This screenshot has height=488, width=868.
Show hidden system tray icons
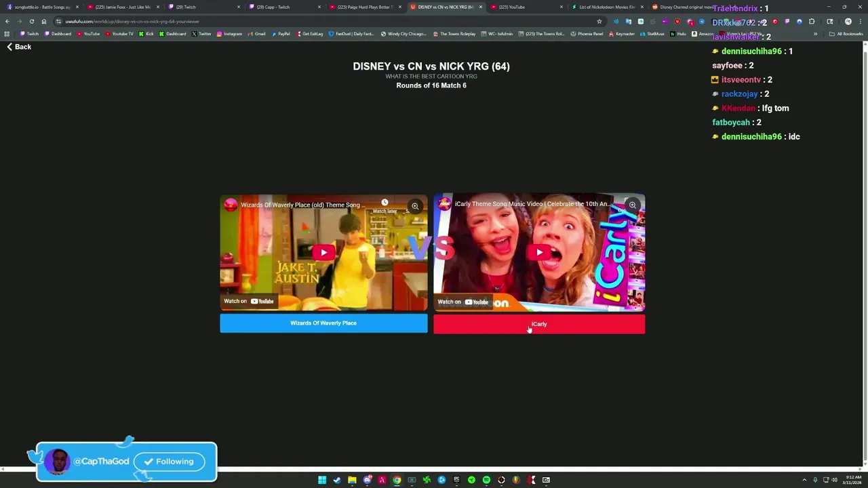point(804,480)
